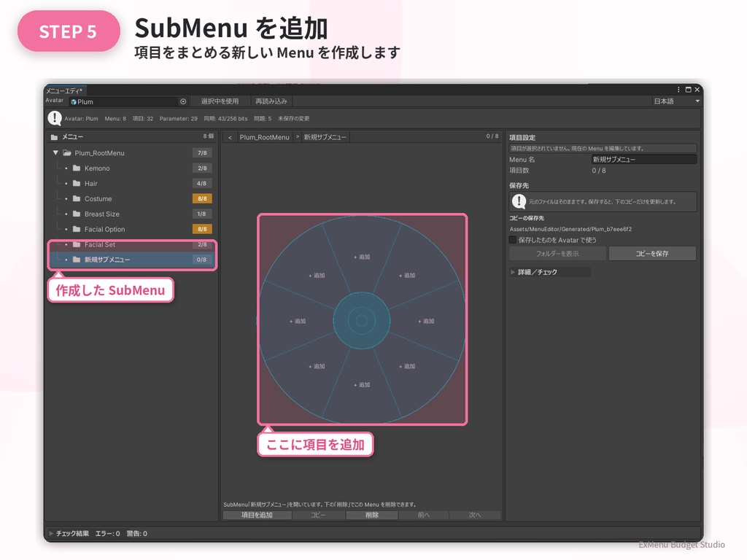Click the 警告: 0 result text
747x560 pixels.
click(136, 533)
